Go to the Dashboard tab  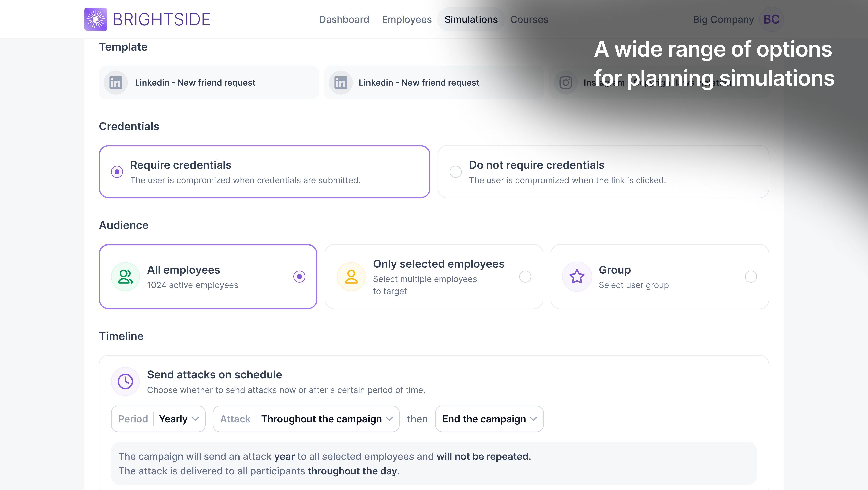point(344,19)
